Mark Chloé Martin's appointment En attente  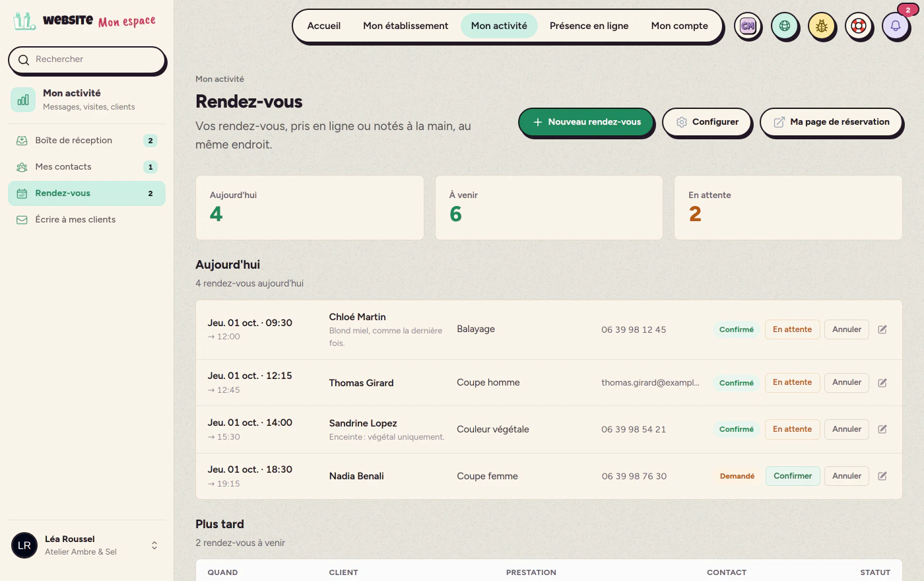click(792, 329)
